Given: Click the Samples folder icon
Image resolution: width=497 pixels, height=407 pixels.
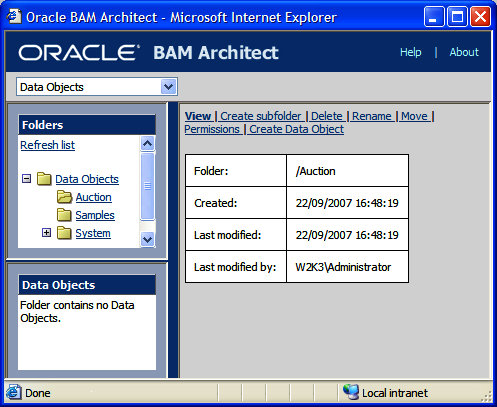Looking at the screenshot, I should pyautogui.click(x=64, y=215).
